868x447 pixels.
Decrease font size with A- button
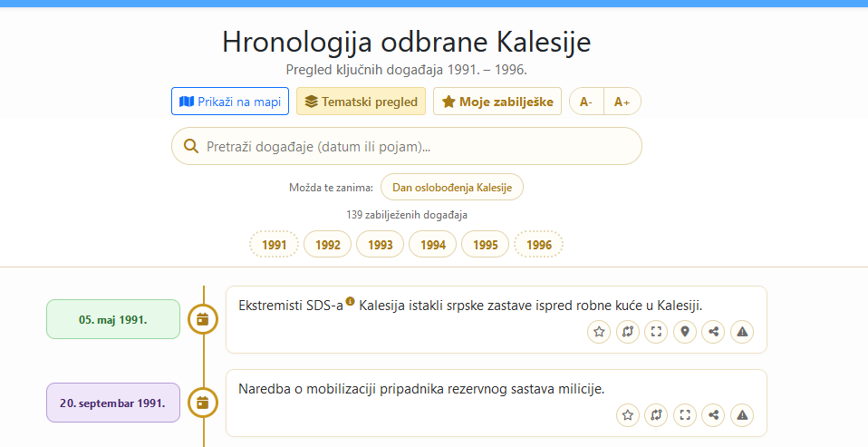tap(586, 102)
